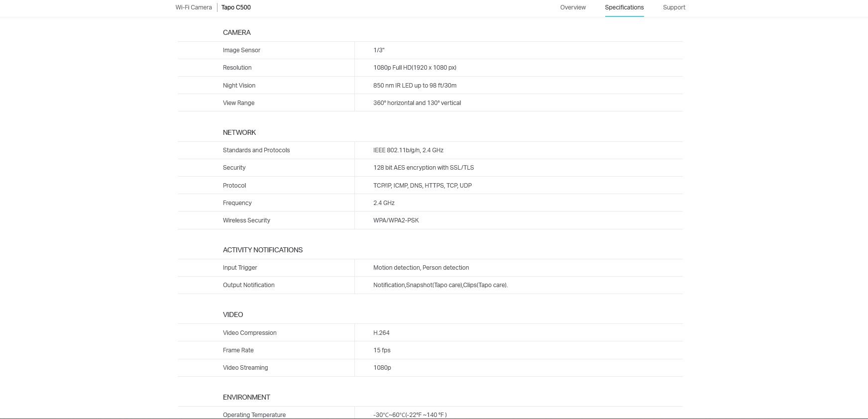Viewport: 868px width, 419px height.
Task: Switch to the Support tab
Action: tap(674, 7)
